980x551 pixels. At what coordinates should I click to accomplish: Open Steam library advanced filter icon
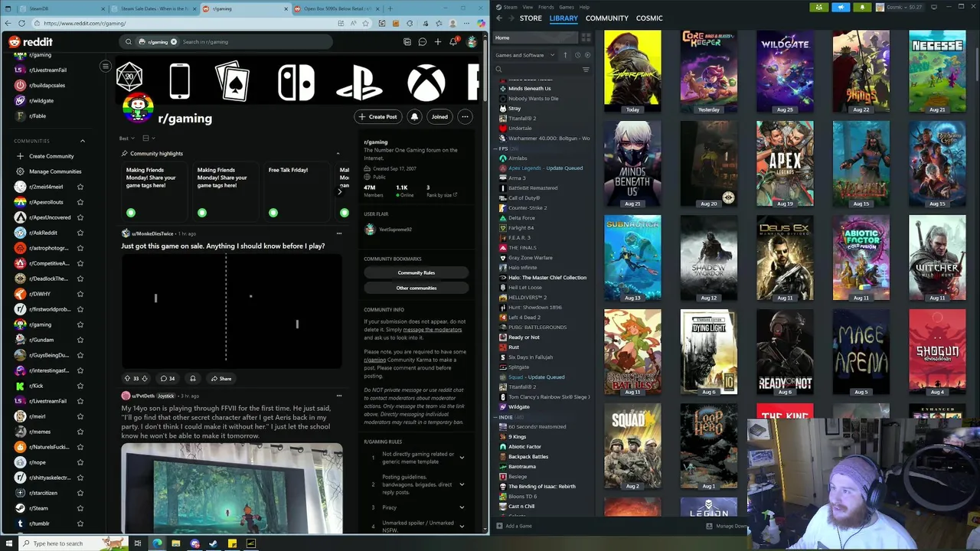click(x=586, y=70)
